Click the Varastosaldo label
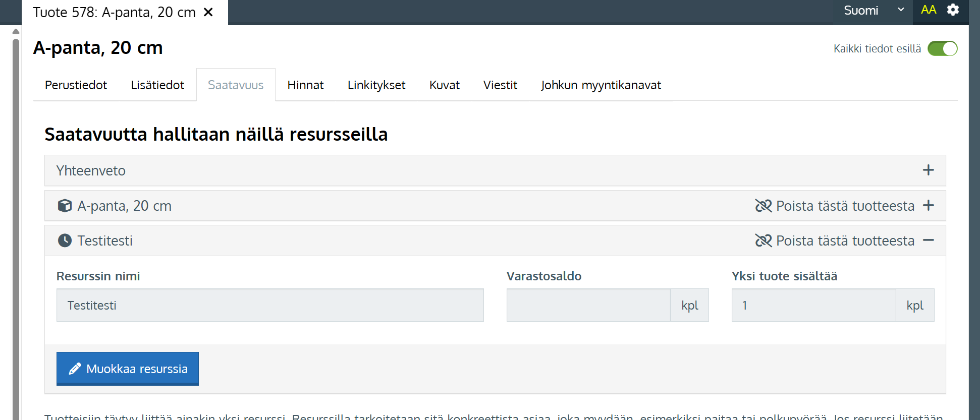 [x=544, y=276]
